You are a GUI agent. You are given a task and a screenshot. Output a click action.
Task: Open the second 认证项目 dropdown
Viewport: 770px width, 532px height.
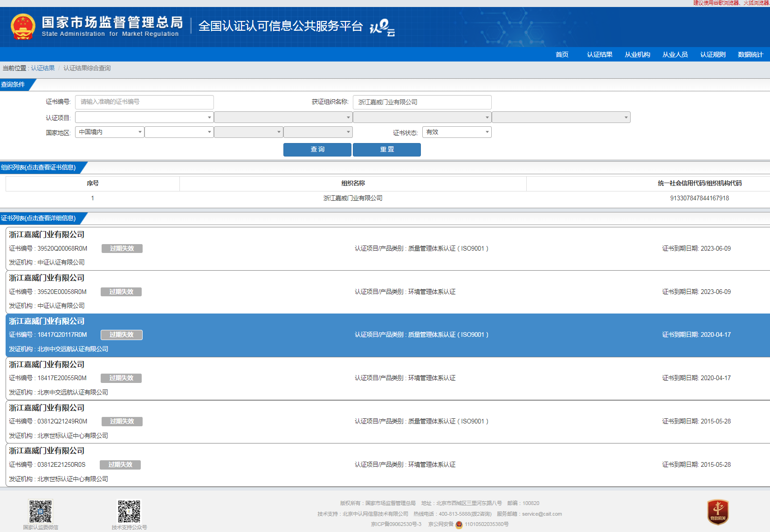point(283,117)
